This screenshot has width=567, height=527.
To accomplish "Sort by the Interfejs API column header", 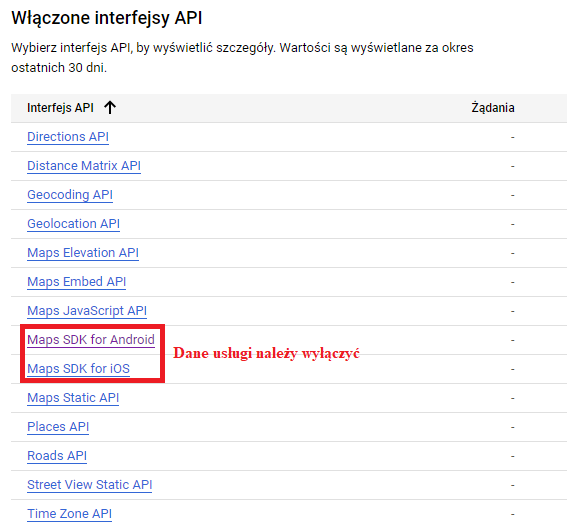I will (60, 108).
